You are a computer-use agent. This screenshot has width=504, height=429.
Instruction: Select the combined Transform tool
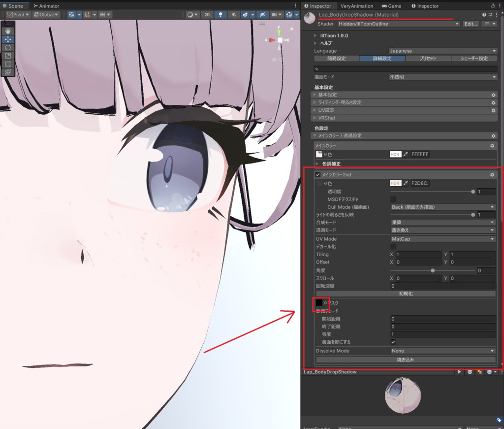point(8,72)
